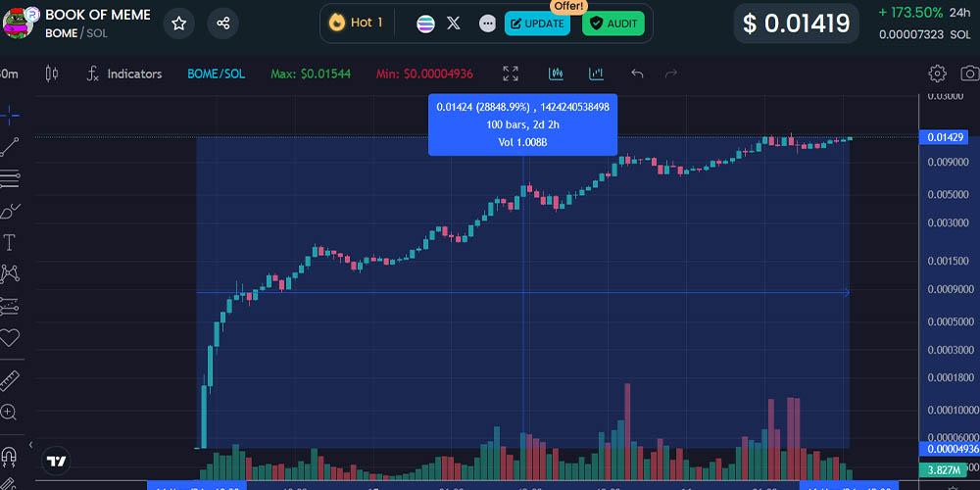Select the brush drawing tool
Image resolution: width=980 pixels, height=490 pixels.
click(10, 210)
